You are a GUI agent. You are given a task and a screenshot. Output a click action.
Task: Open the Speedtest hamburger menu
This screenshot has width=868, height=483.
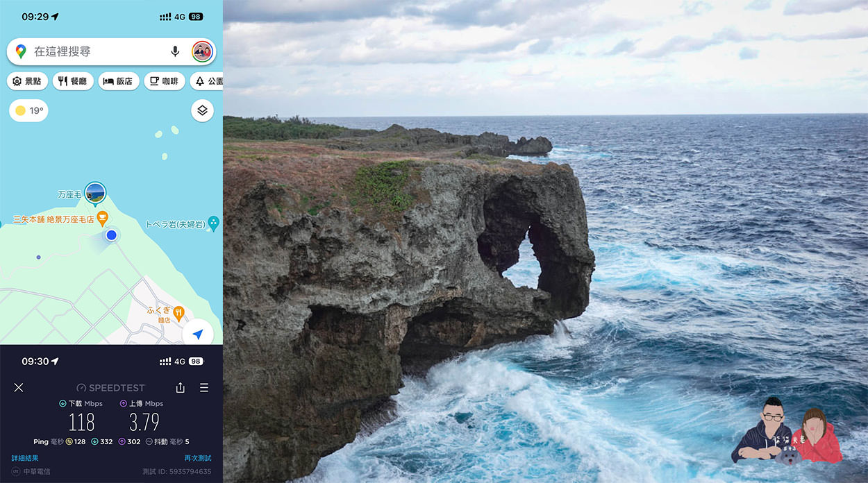pyautogui.click(x=204, y=388)
